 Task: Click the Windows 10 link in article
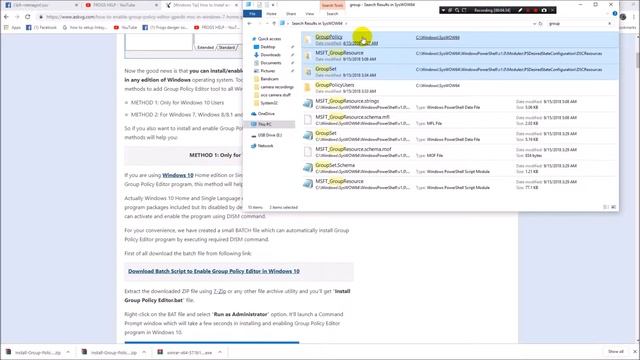point(178,175)
